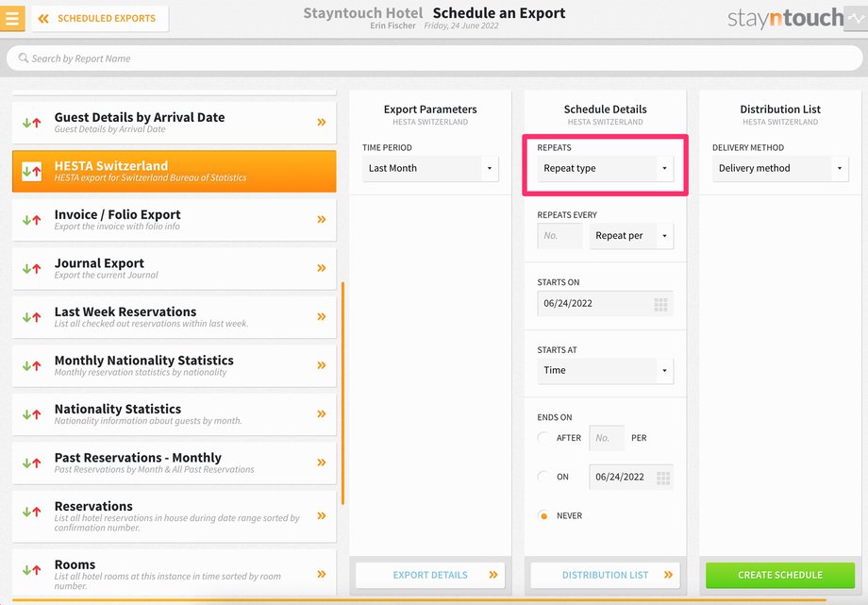Image resolution: width=868 pixels, height=605 pixels.
Task: Select the Journal Export report
Action: tap(175, 268)
